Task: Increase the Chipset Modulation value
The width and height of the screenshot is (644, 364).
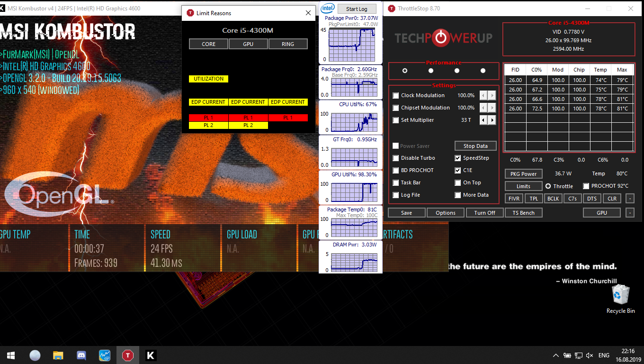Action: tap(492, 108)
